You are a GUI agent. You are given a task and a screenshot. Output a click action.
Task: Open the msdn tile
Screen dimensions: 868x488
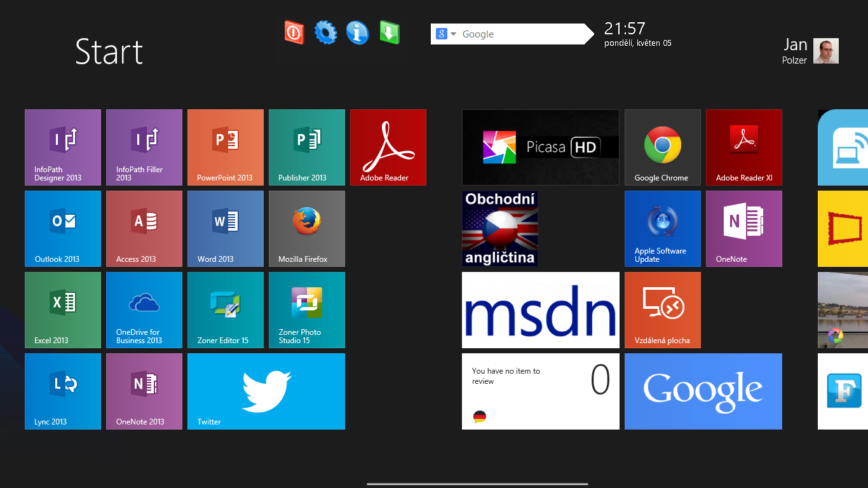pos(541,310)
